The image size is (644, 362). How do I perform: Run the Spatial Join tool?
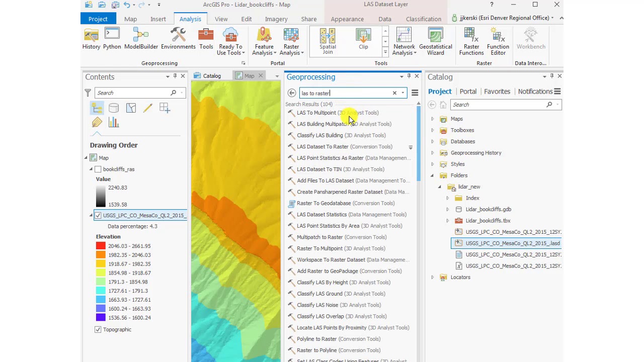coord(328,42)
